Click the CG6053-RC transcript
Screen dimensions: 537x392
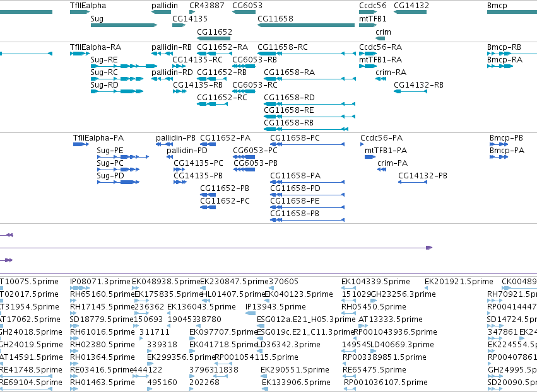point(244,91)
